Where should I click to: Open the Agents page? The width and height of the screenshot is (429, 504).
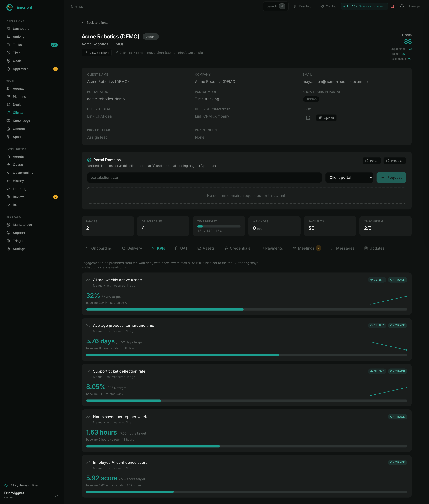pos(32,157)
